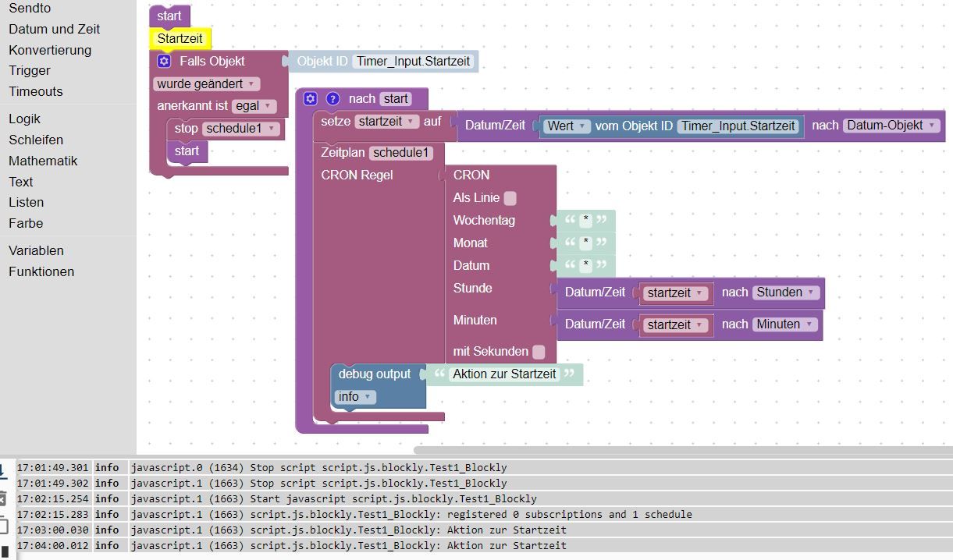Select the yellow Startzeit comment block
Screen dimensions: 953x560
[180, 38]
